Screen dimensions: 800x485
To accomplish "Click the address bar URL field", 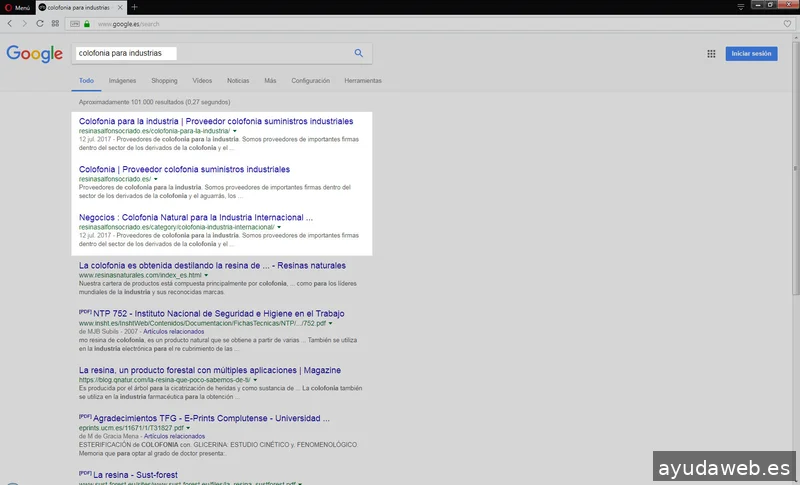I will tap(429, 24).
